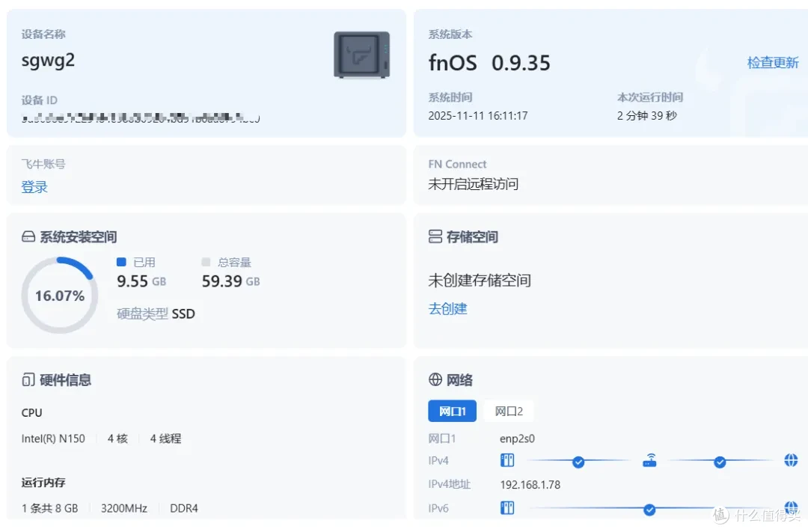
Task: Click uptime value 2 分钟 39 秒
Action: [x=646, y=115]
